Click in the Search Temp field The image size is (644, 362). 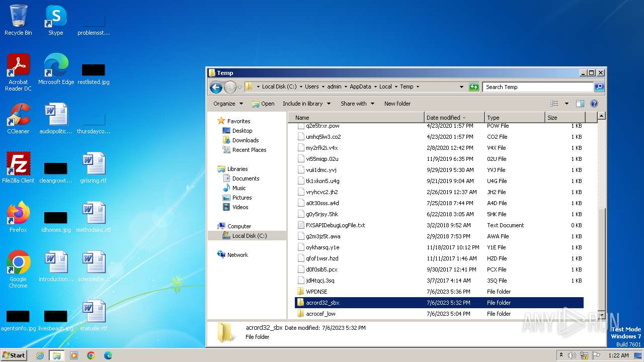tap(537, 87)
